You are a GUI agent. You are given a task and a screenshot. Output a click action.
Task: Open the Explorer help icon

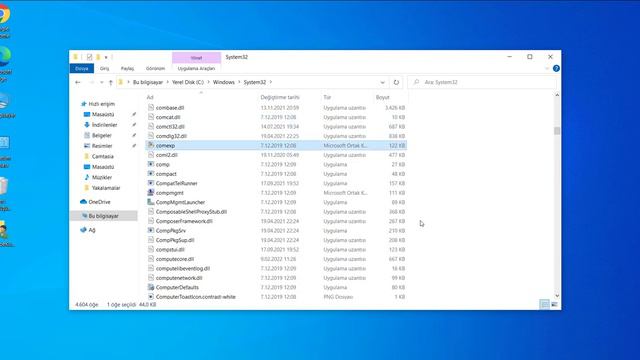click(556, 69)
